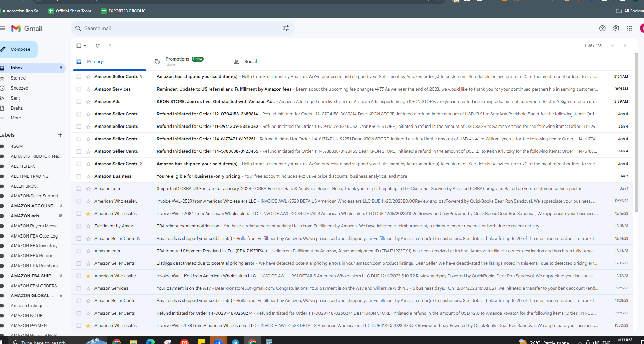Viewport: 644px width, 344px height.
Task: Open the select-all dropdown arrow
Action: (85, 46)
